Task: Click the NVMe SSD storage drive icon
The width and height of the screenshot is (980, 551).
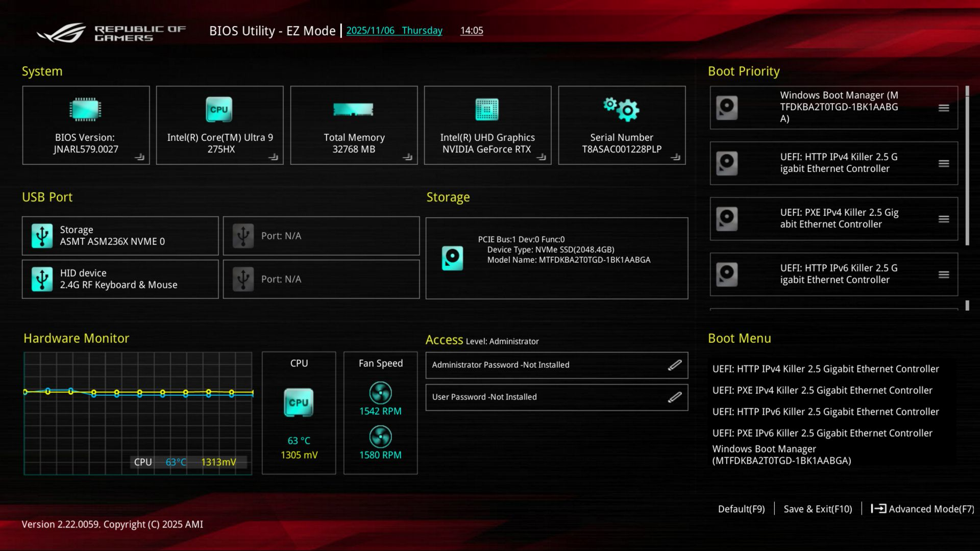Action: click(x=452, y=258)
